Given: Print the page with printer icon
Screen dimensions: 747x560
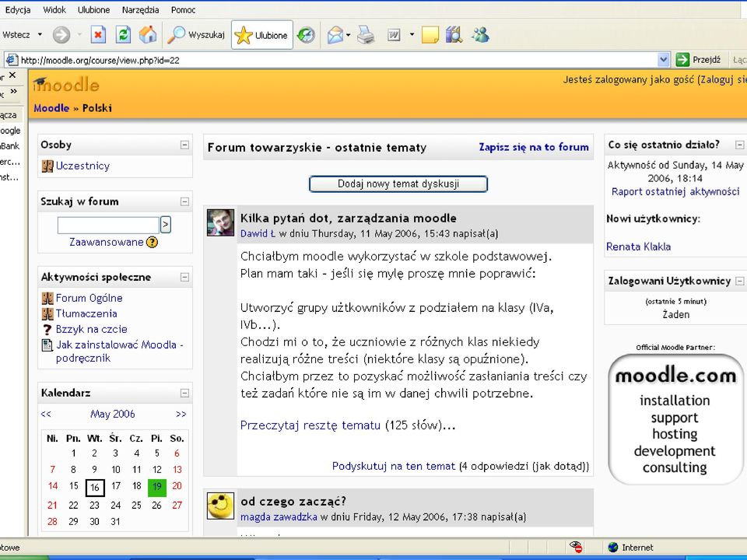Looking at the screenshot, I should click(x=366, y=35).
